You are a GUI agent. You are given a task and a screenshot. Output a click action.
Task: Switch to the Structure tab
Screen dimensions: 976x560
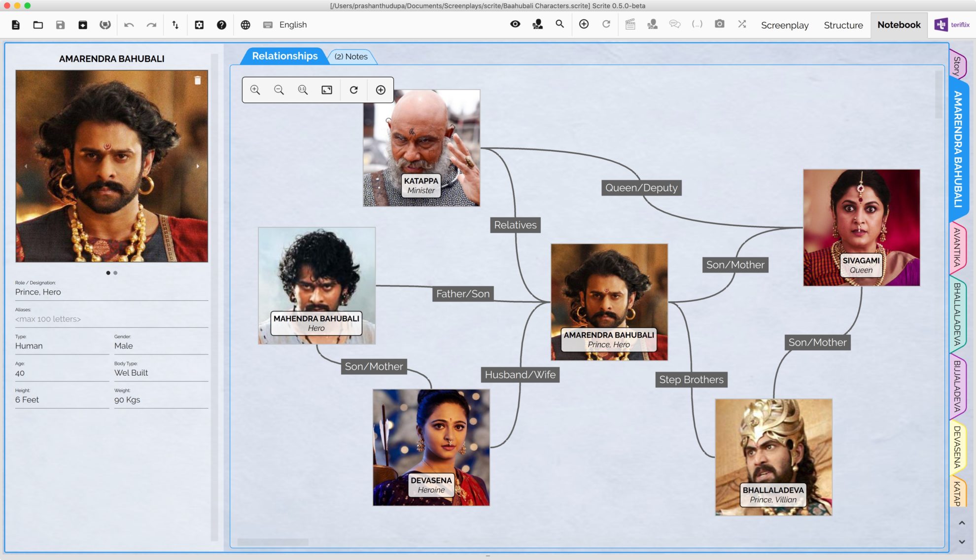click(x=843, y=25)
